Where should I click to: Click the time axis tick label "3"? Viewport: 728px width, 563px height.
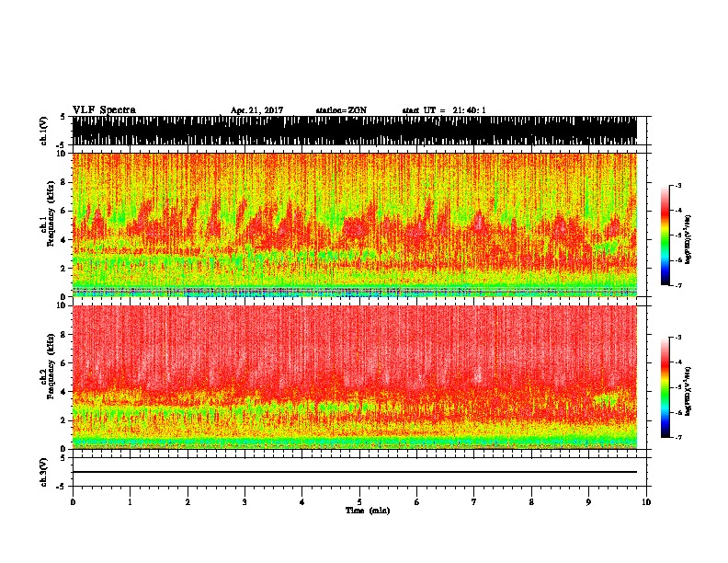click(x=245, y=501)
